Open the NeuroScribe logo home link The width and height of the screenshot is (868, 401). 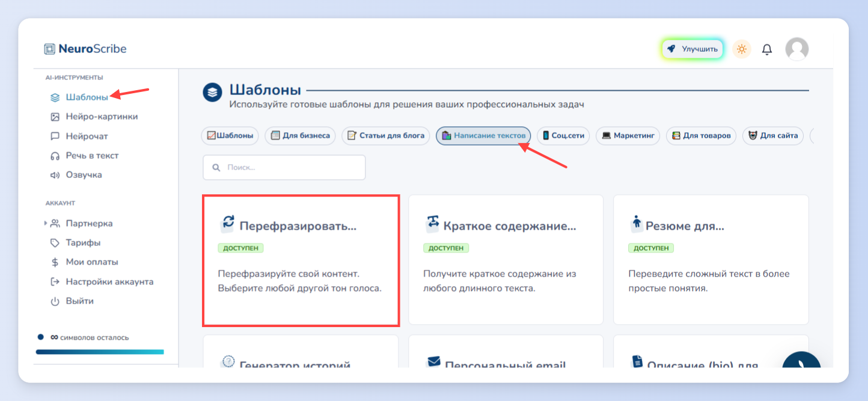(85, 49)
